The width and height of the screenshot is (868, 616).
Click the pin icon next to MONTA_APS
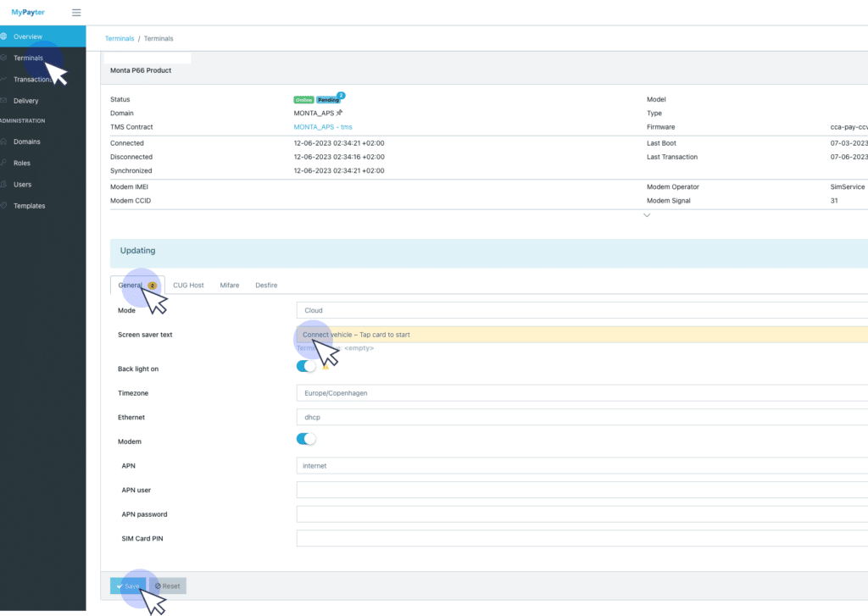coord(339,113)
